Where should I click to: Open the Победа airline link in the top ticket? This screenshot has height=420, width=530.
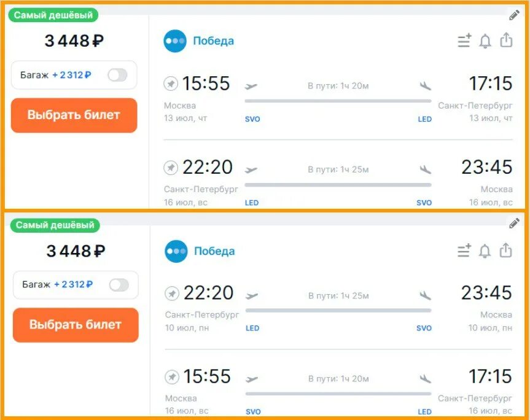[213, 41]
